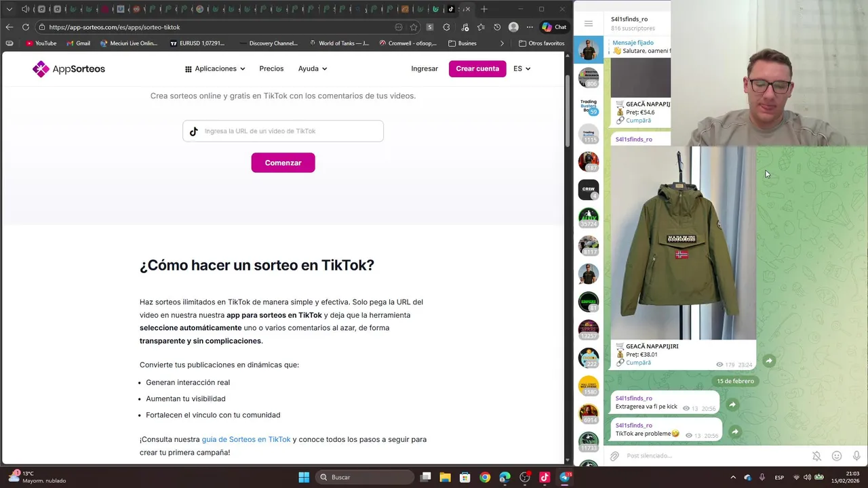Open the Otros favoritos folder
Screen dimensions: 868x488
[541, 43]
